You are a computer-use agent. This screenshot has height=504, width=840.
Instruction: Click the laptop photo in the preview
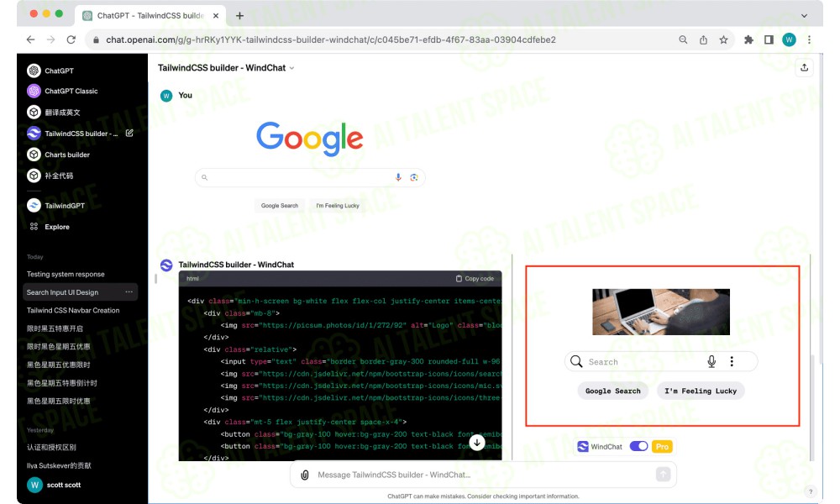[661, 312]
